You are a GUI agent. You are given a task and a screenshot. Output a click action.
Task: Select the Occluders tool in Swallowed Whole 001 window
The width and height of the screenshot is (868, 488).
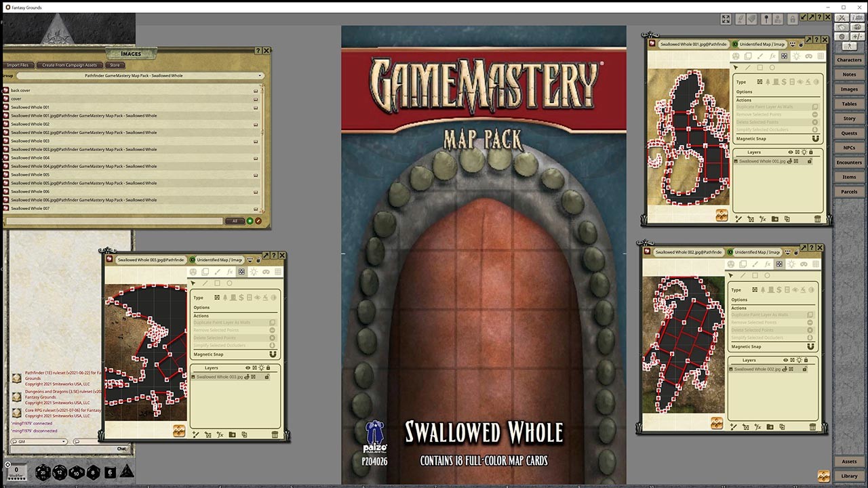783,57
